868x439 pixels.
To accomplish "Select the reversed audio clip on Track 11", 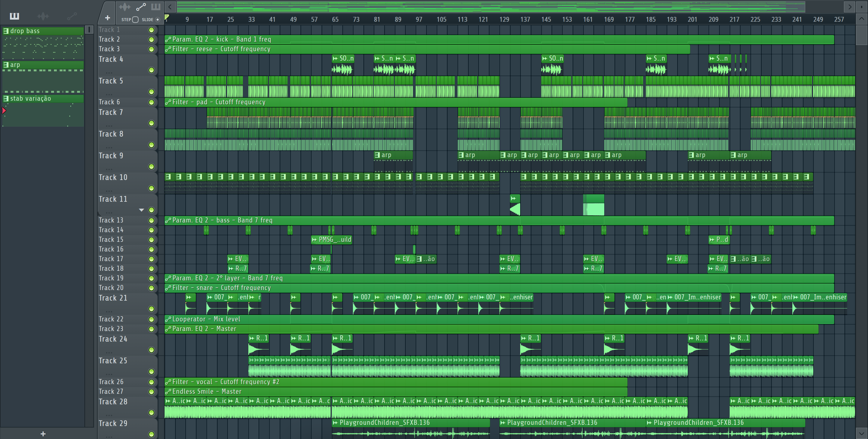I will [515, 205].
